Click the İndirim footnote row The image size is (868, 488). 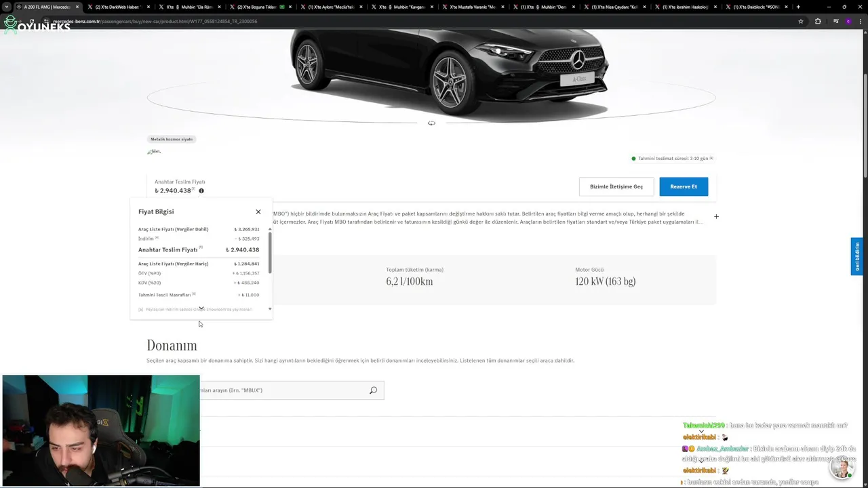(199, 239)
